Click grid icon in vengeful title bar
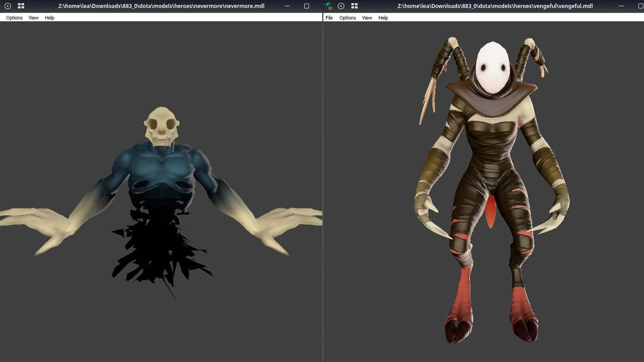644x362 pixels. 354,6
